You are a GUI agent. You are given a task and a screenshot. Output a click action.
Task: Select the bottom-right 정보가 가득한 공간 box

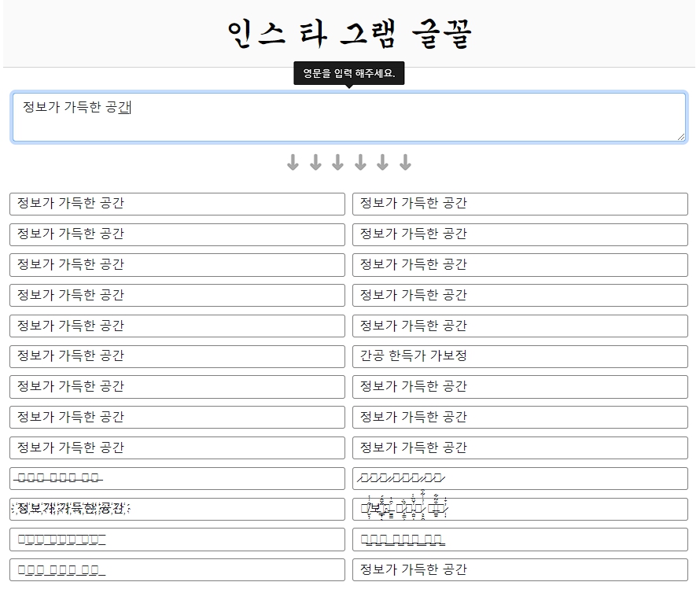pos(520,569)
